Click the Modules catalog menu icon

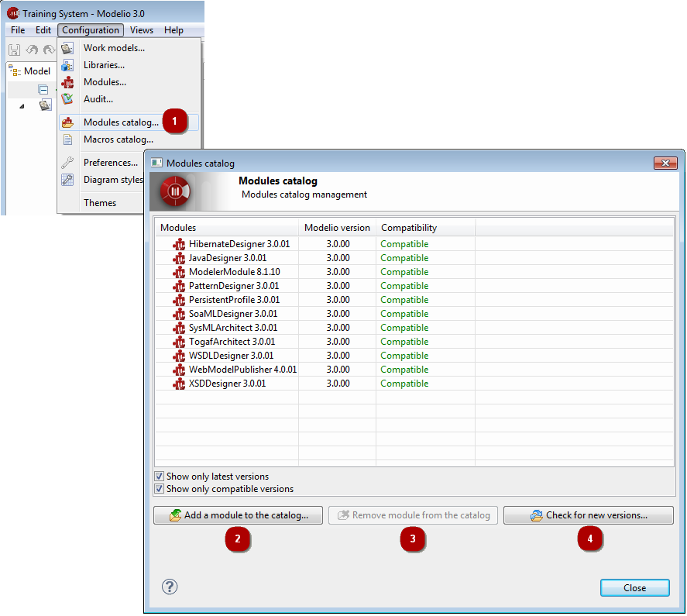coord(67,122)
